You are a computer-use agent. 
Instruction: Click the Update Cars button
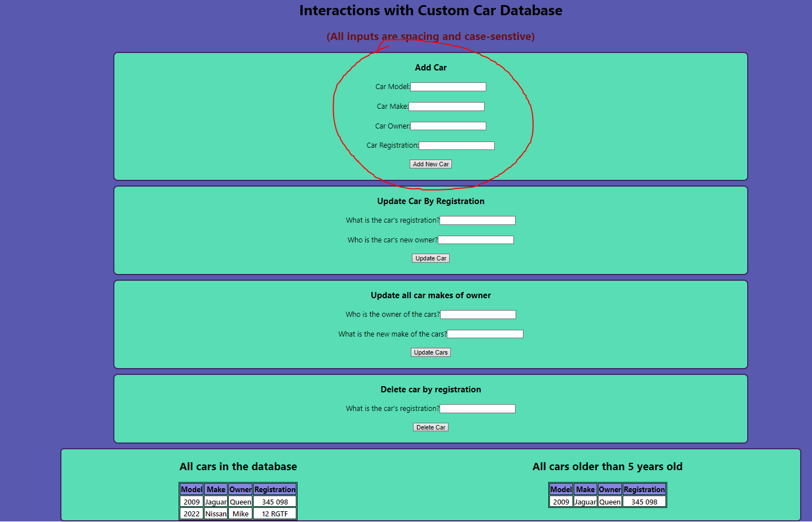[431, 352]
